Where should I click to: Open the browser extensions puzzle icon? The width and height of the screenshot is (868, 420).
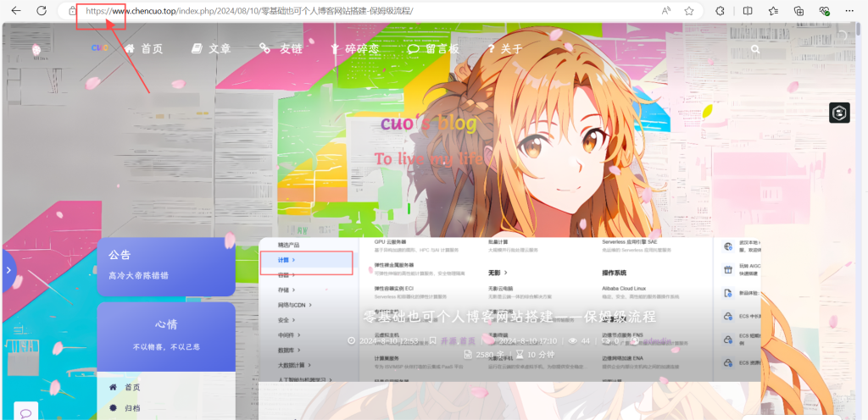pos(720,11)
